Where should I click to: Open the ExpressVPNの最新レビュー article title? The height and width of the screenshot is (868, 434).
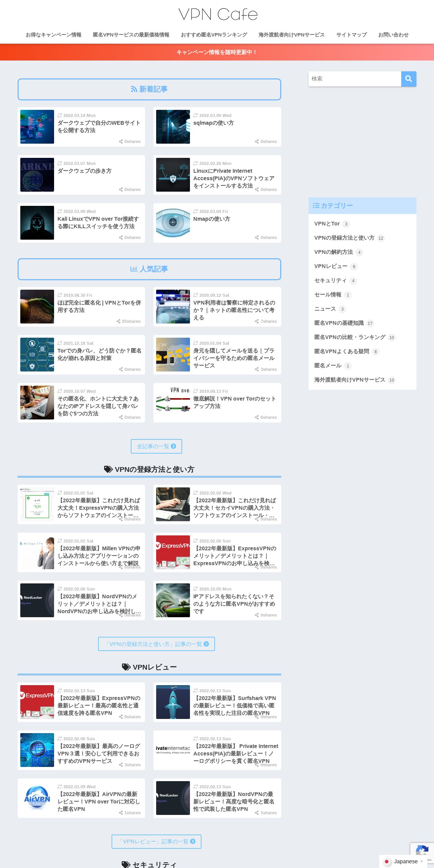[x=99, y=705]
